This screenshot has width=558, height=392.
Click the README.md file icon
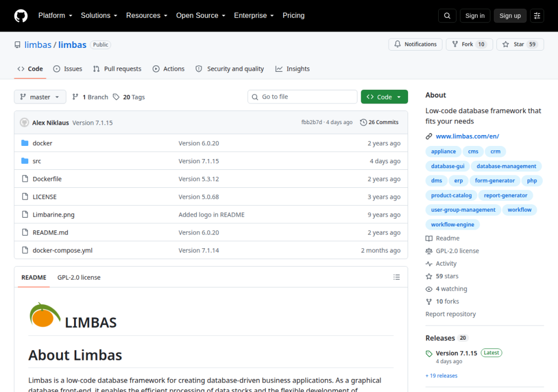coord(25,232)
